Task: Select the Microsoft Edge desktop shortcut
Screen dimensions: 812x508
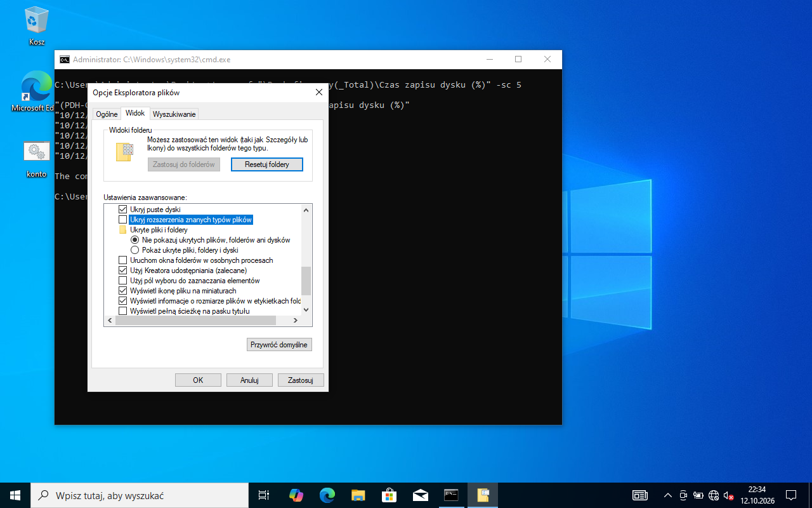Action: (34, 91)
